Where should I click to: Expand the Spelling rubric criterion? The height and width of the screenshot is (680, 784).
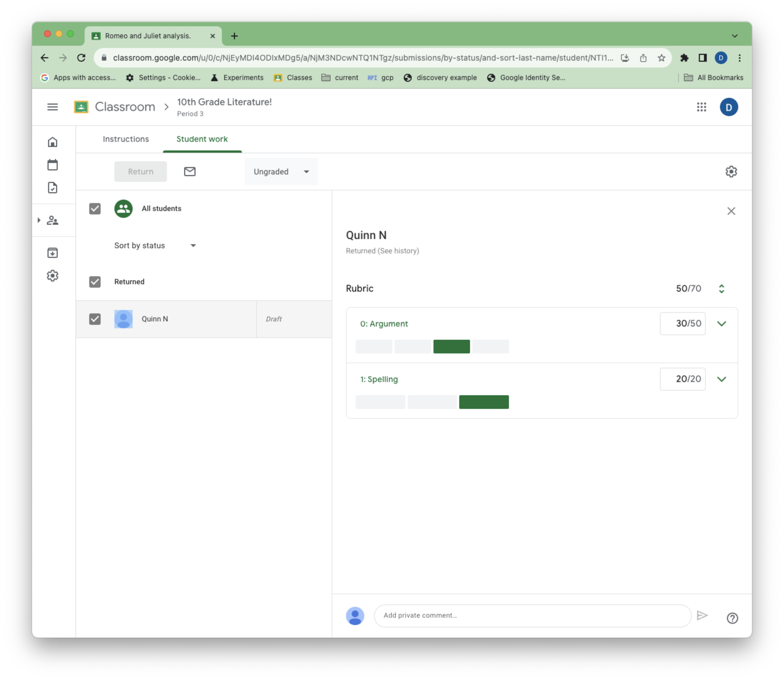coord(721,379)
